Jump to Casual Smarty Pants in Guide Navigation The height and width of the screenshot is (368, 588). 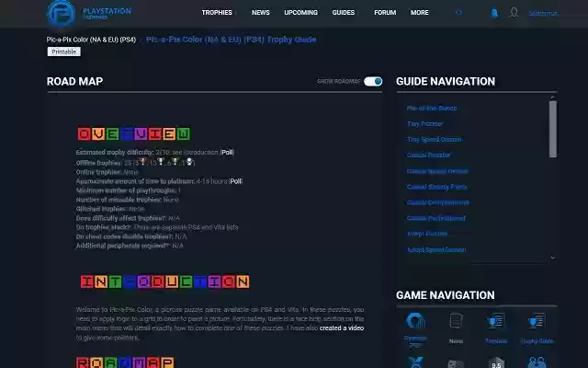pos(437,187)
